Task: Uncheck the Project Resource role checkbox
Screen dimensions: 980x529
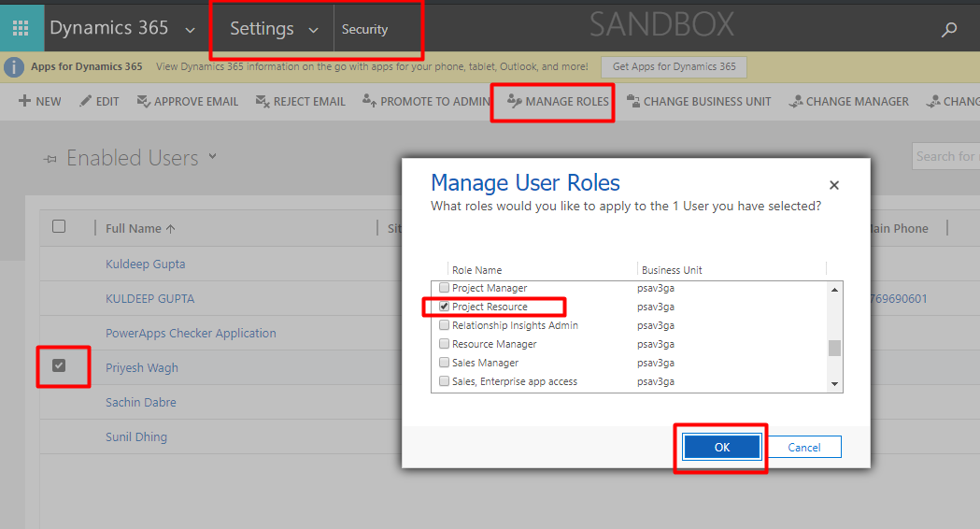Action: tap(445, 307)
